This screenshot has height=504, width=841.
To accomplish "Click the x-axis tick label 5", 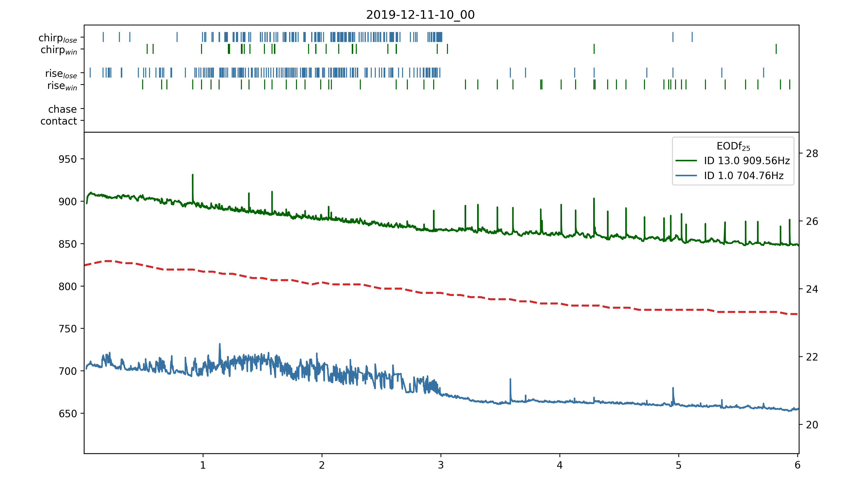I will point(679,465).
